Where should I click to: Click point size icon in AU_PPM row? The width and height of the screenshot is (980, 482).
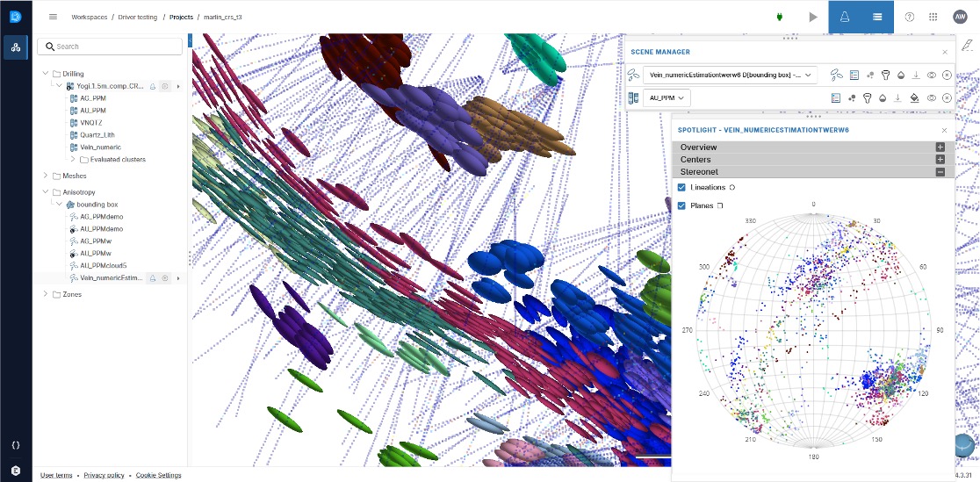(x=851, y=97)
